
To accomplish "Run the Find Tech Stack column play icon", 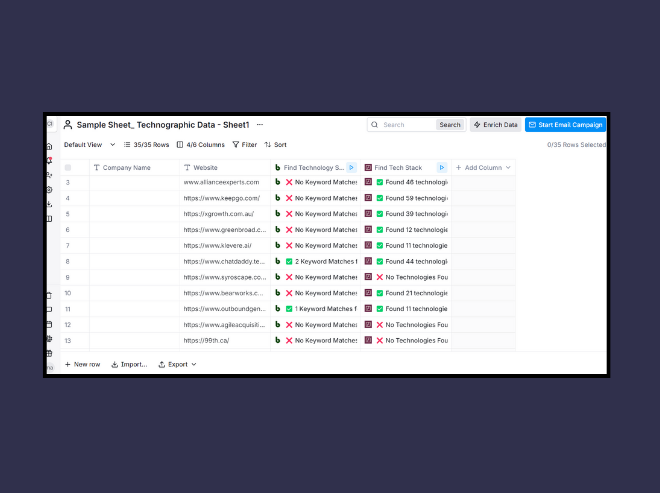I will coord(442,168).
